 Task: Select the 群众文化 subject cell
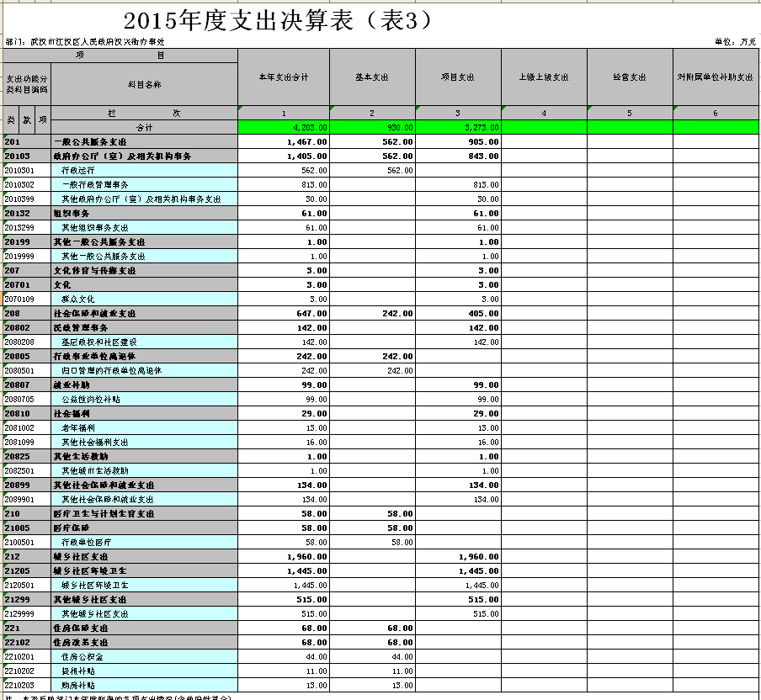point(144,299)
